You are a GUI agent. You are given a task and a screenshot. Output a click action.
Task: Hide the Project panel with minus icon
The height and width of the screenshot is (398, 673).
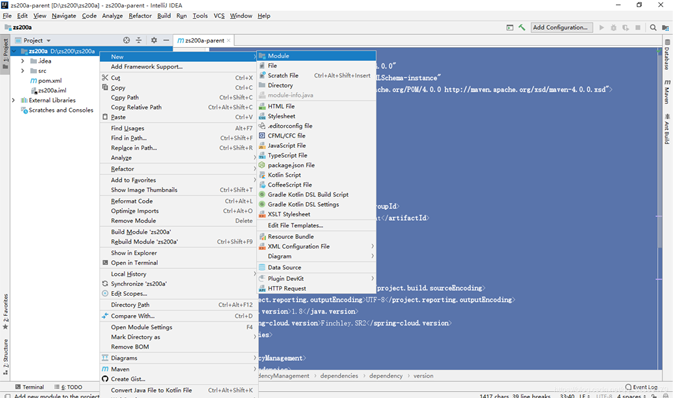(x=166, y=40)
